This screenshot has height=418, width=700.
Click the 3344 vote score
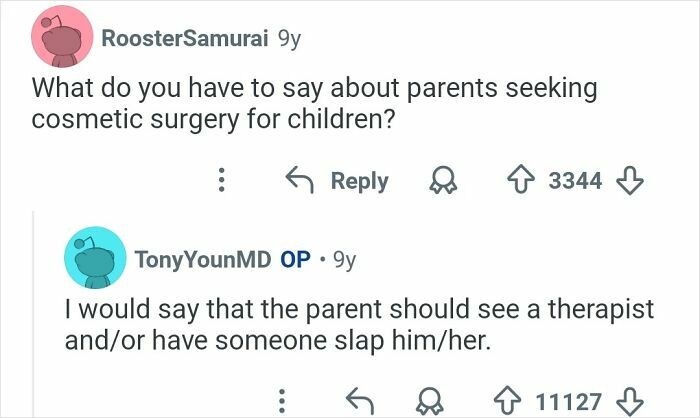(x=576, y=181)
